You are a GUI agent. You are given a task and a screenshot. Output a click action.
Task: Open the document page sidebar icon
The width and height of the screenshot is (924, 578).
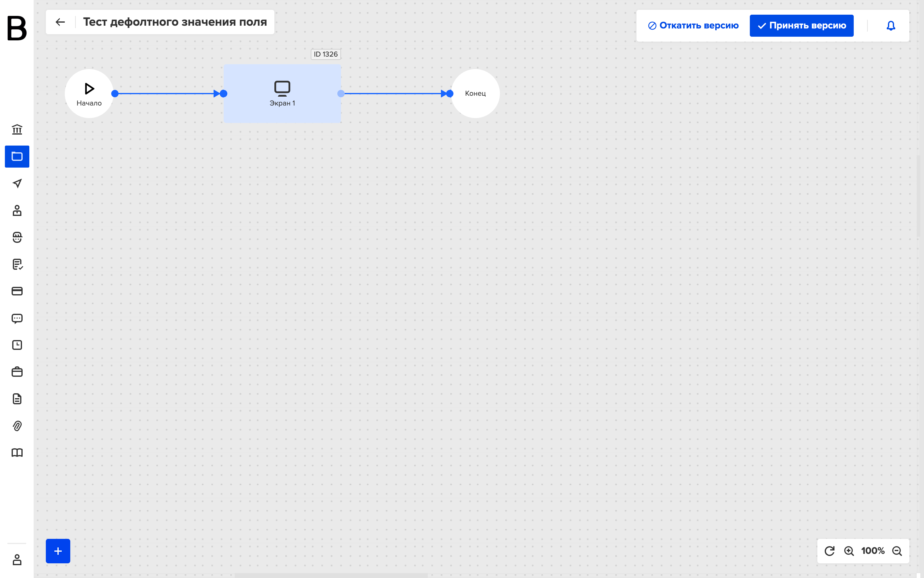pos(17,399)
